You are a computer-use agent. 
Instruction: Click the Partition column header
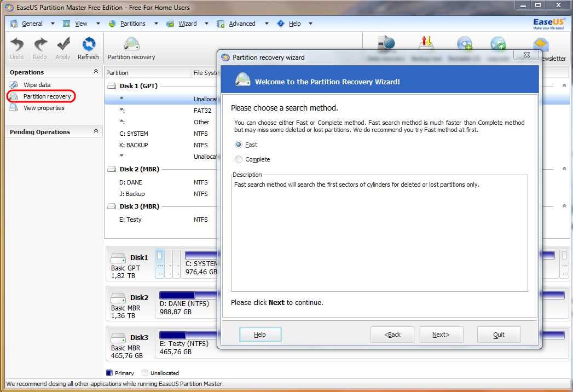point(148,73)
